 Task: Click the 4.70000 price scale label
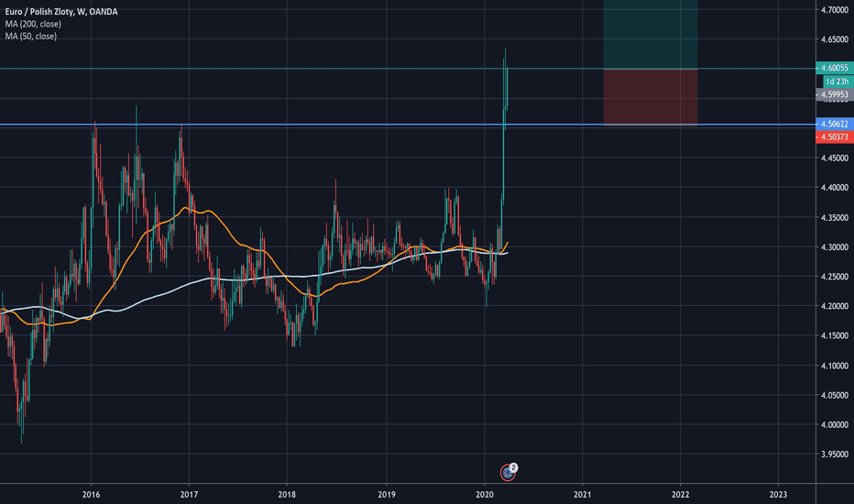pyautogui.click(x=835, y=10)
